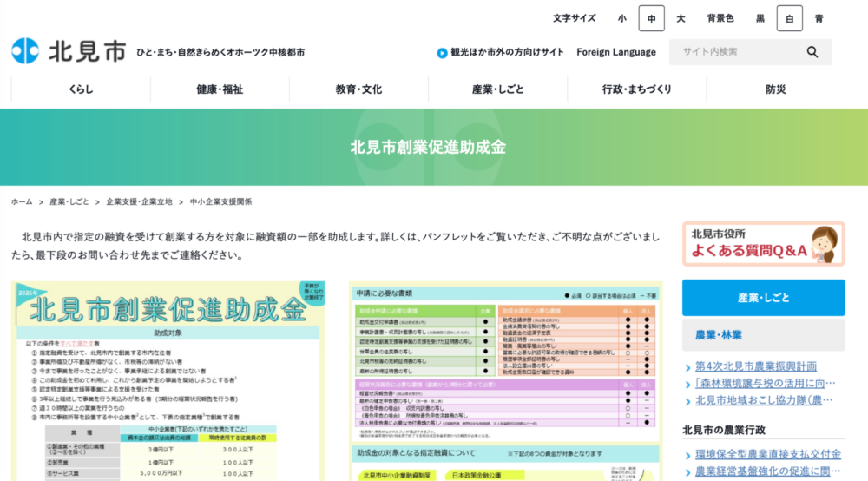This screenshot has width=868, height=481.
Task: Click the 北見市の農業行政 heading
Action: pos(724,430)
